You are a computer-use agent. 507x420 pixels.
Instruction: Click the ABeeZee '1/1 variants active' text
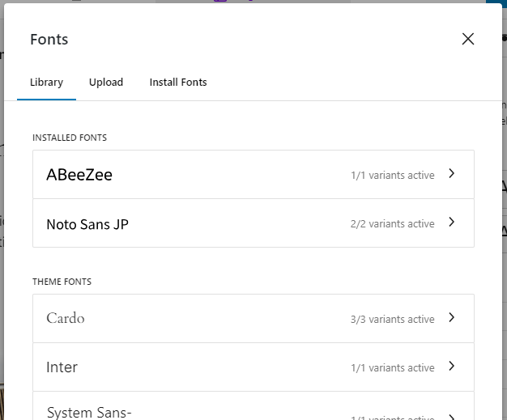[x=393, y=175]
